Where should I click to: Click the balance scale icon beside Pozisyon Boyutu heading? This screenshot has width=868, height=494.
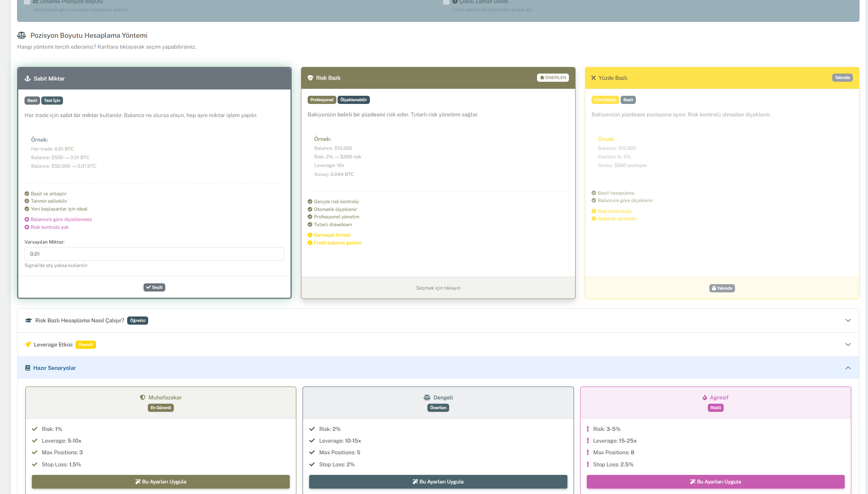click(22, 35)
